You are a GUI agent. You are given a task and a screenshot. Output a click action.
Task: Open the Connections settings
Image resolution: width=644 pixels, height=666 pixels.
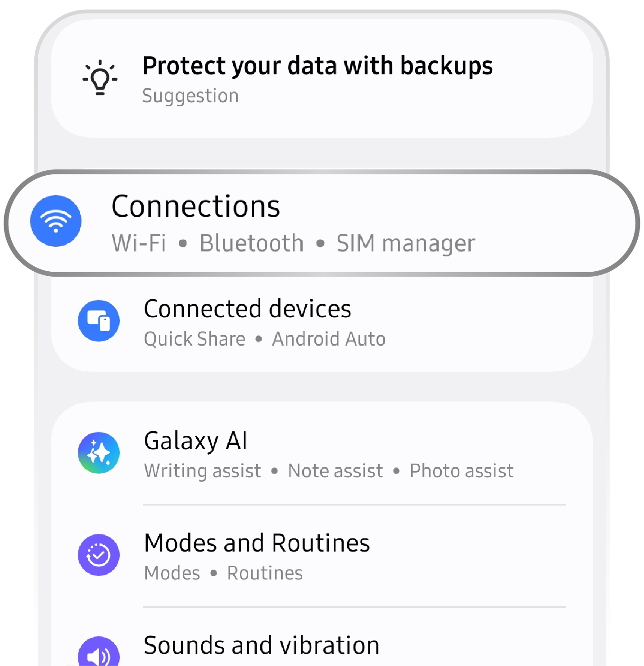click(195, 206)
